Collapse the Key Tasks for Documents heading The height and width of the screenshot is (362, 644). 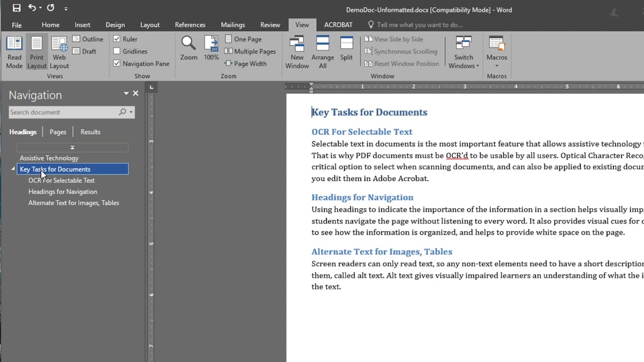[x=13, y=169]
